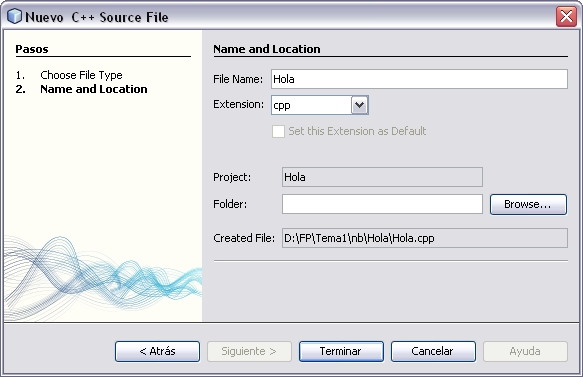Viewport: 583px width, 377px height.
Task: Click the greyed-out Ayuda help button
Action: [525, 351]
